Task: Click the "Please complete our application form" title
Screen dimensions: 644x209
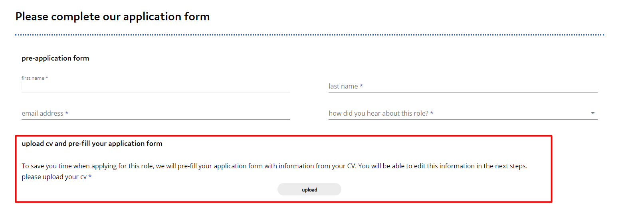Action: tap(113, 17)
